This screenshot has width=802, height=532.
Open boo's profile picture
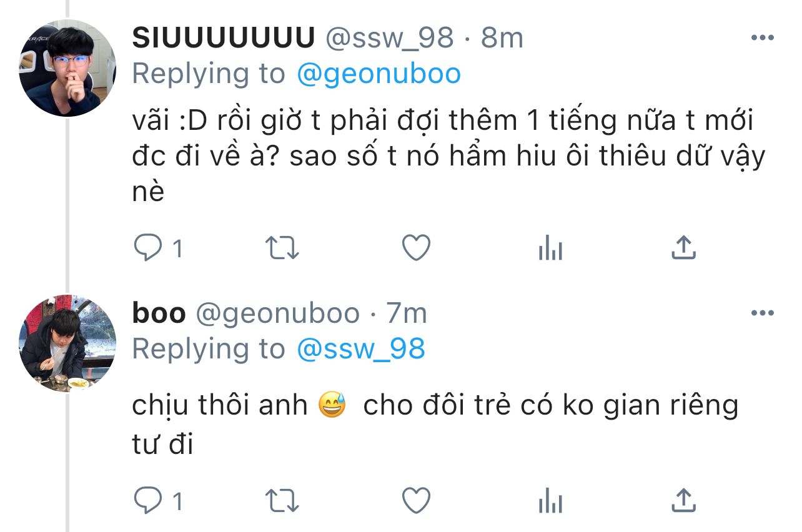[x=67, y=343]
